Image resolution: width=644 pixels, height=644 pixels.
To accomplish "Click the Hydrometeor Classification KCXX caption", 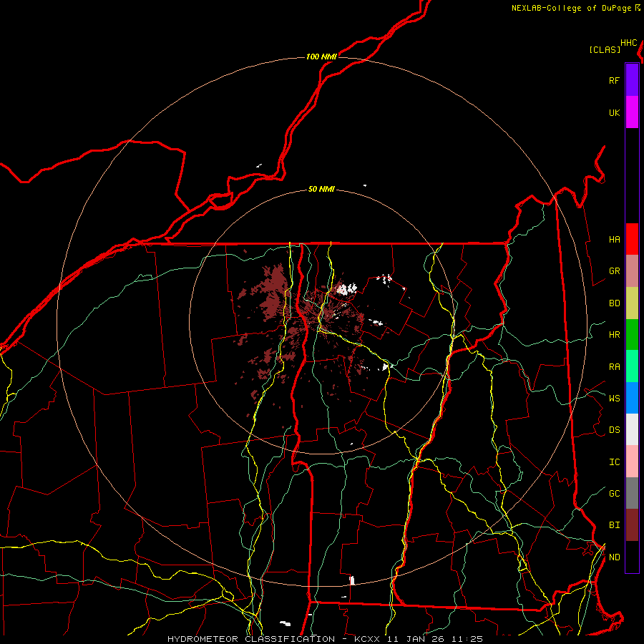I will [325, 639].
